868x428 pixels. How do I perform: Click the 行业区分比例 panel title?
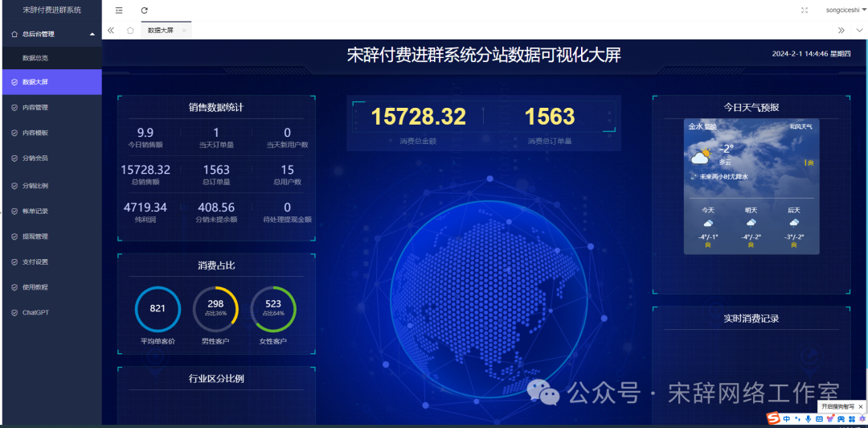216,379
